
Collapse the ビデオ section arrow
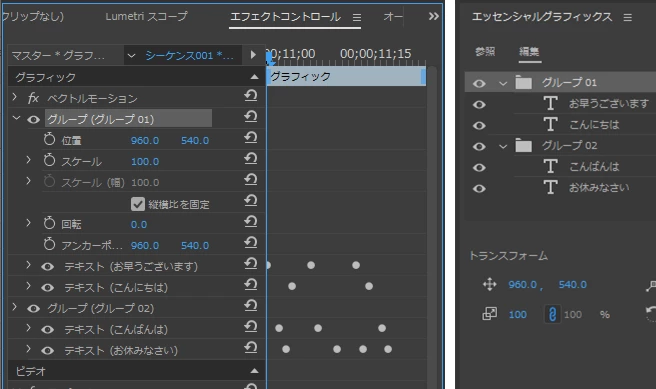point(254,371)
